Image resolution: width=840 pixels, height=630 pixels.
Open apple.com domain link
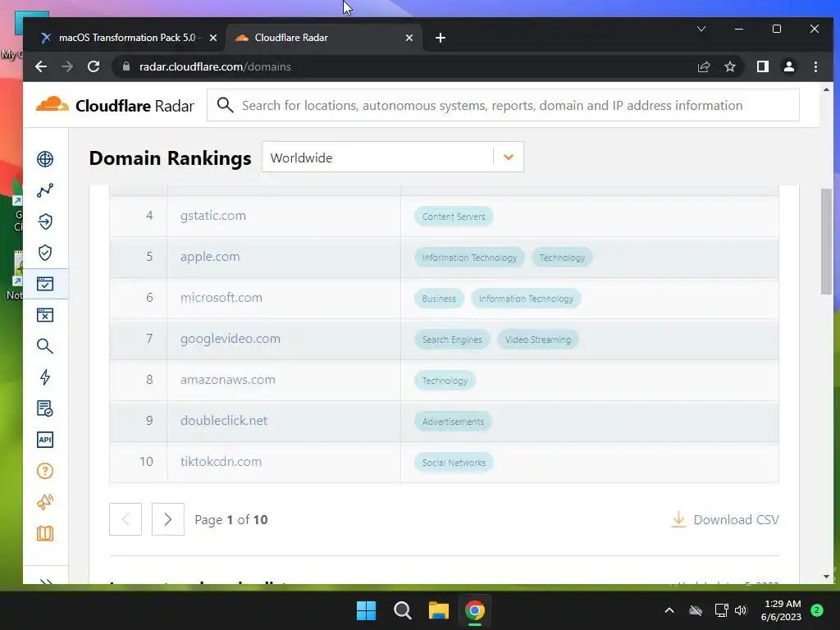[210, 257]
